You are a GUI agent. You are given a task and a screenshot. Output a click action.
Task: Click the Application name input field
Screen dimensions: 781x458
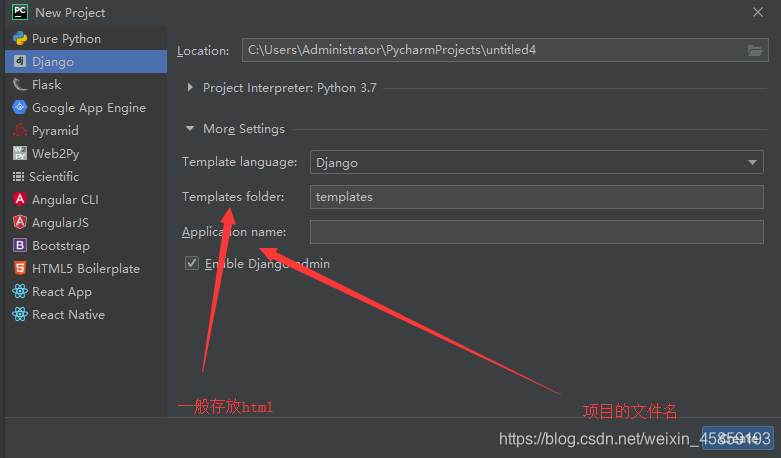536,232
